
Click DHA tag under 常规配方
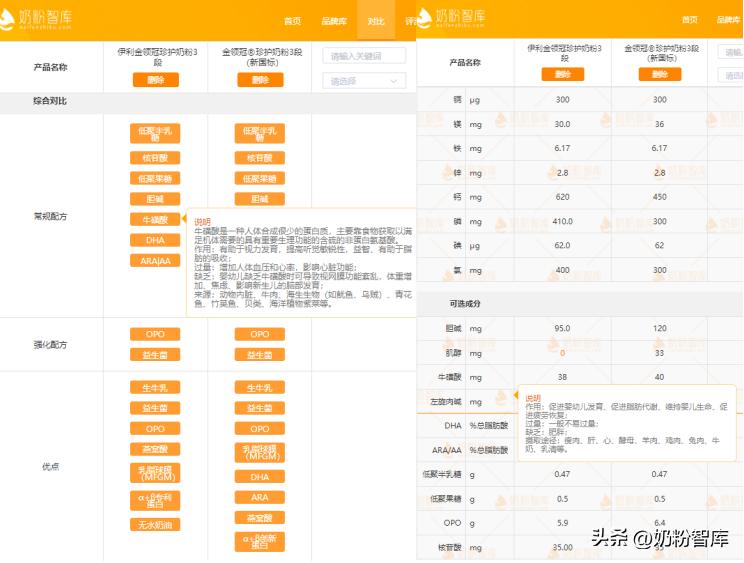tap(155, 240)
